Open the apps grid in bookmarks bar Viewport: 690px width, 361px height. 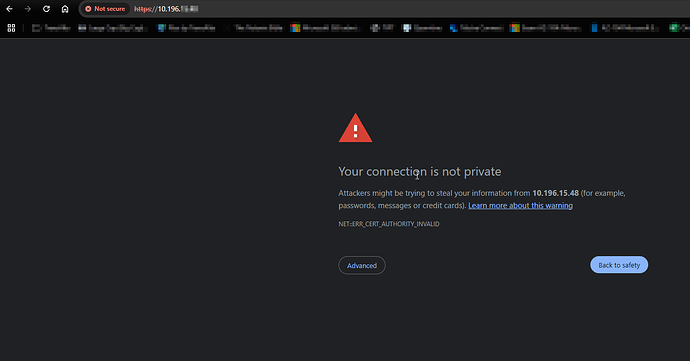[x=11, y=28]
